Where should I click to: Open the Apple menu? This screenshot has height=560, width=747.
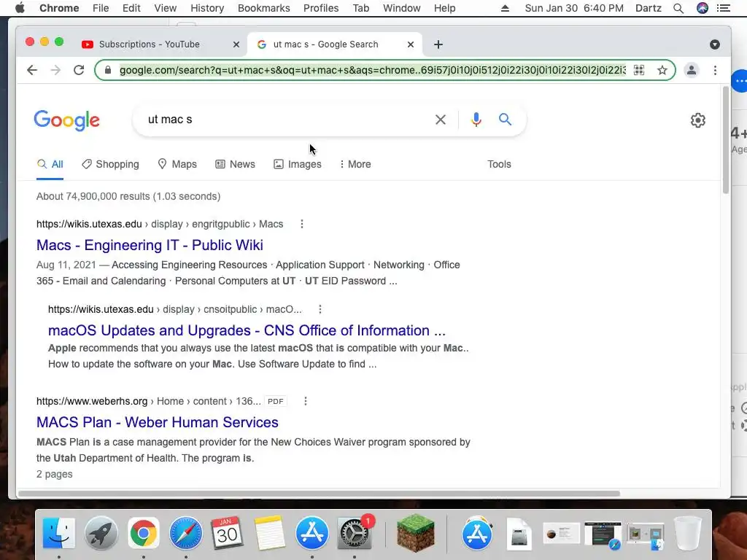point(20,8)
